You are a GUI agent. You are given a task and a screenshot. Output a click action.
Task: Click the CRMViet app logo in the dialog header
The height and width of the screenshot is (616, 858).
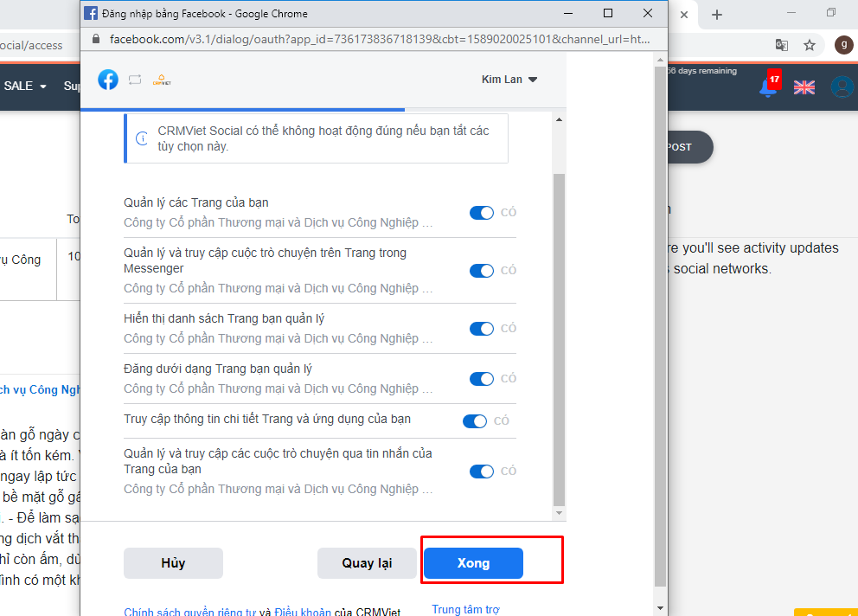pyautogui.click(x=162, y=80)
